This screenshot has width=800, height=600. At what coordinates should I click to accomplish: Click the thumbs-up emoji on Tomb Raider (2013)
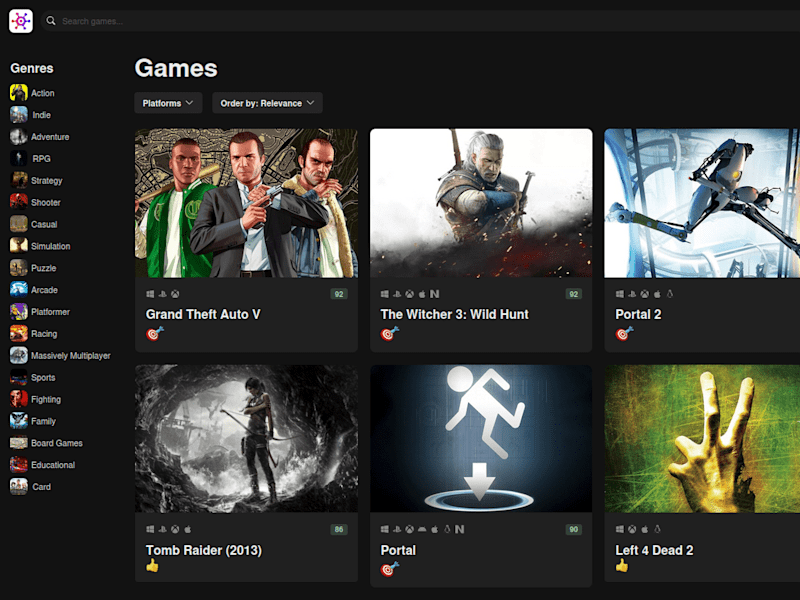pyautogui.click(x=152, y=565)
